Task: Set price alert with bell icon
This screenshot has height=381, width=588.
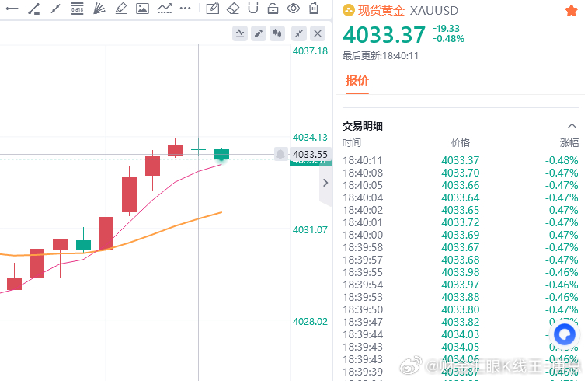Action: pos(280,154)
